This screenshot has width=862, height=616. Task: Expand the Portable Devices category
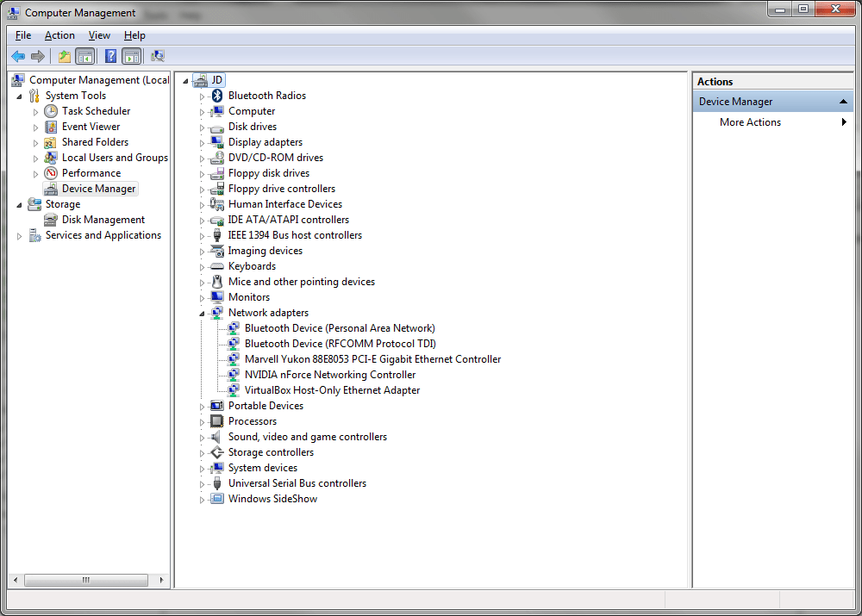point(202,406)
